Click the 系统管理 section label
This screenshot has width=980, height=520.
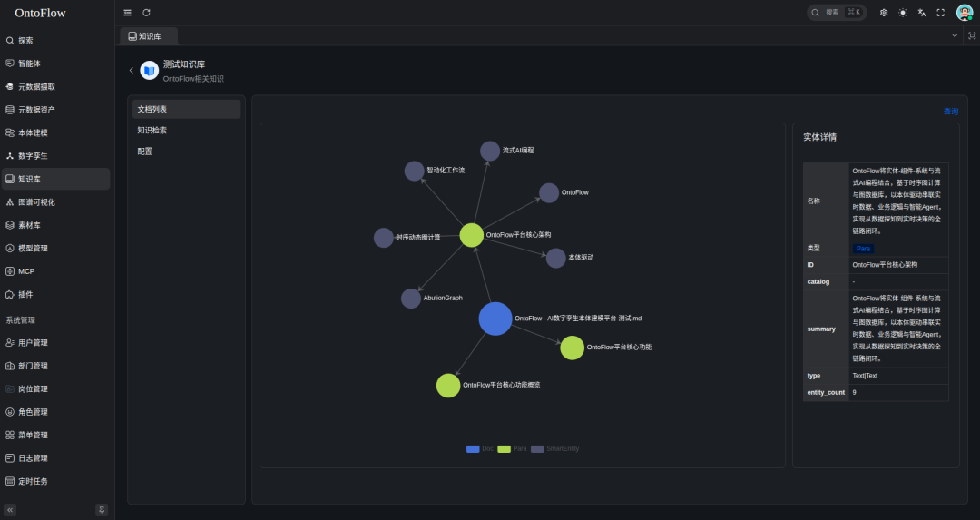[21, 320]
